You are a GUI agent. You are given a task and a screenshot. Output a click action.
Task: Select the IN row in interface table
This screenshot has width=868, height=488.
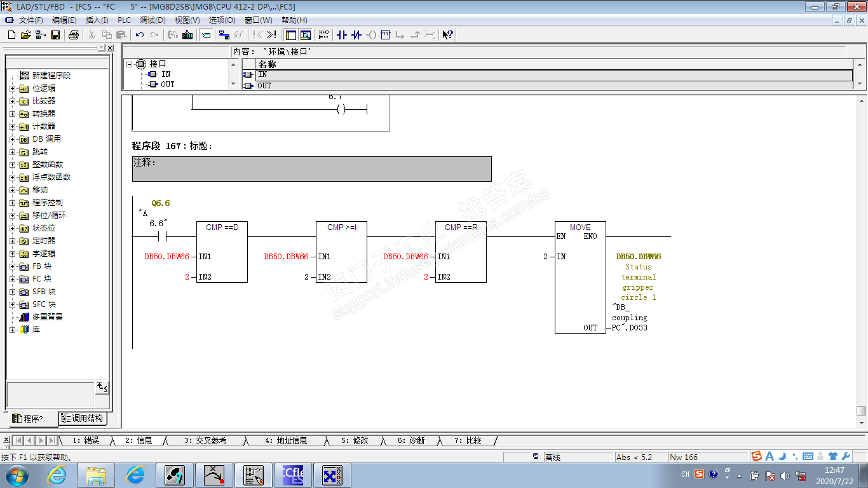tap(553, 75)
